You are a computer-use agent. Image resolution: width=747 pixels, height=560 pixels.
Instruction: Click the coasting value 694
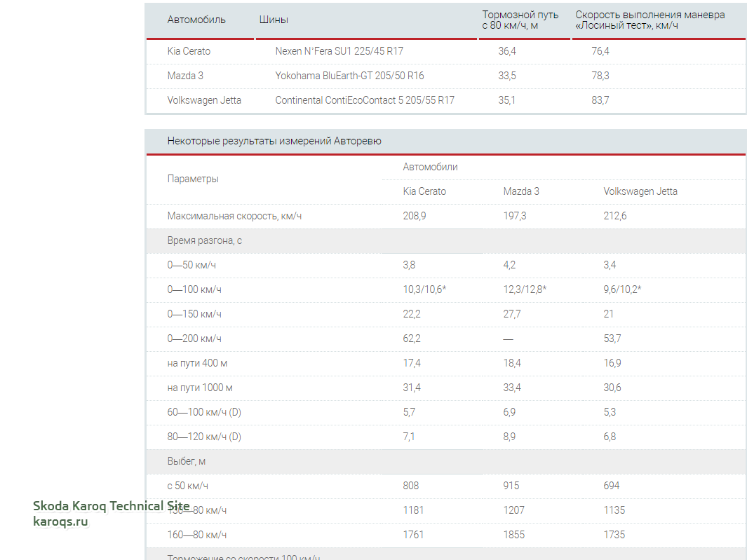coord(611,486)
